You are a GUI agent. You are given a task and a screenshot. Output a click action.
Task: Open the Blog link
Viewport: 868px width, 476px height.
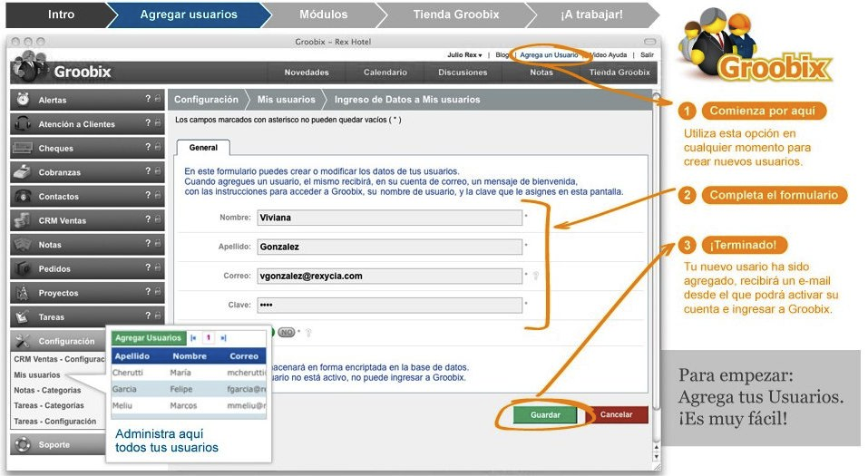point(502,54)
